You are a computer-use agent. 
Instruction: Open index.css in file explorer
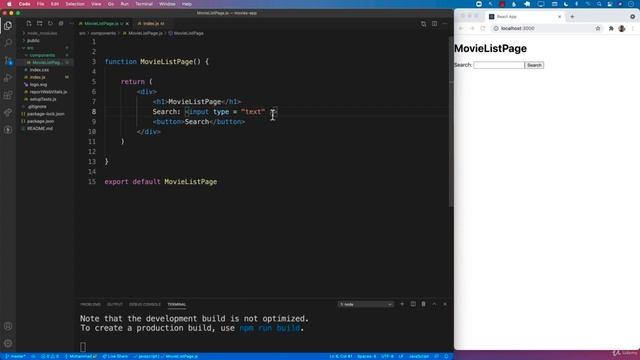tap(39, 70)
